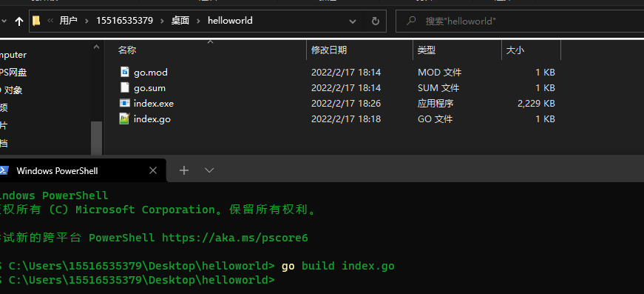
Task: Click the go.mod file icon
Action: (124, 73)
